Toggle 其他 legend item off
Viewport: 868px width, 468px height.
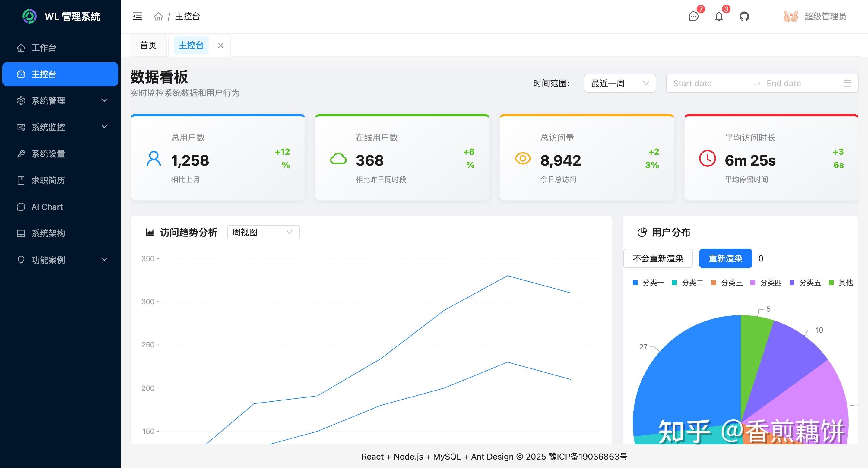click(841, 283)
